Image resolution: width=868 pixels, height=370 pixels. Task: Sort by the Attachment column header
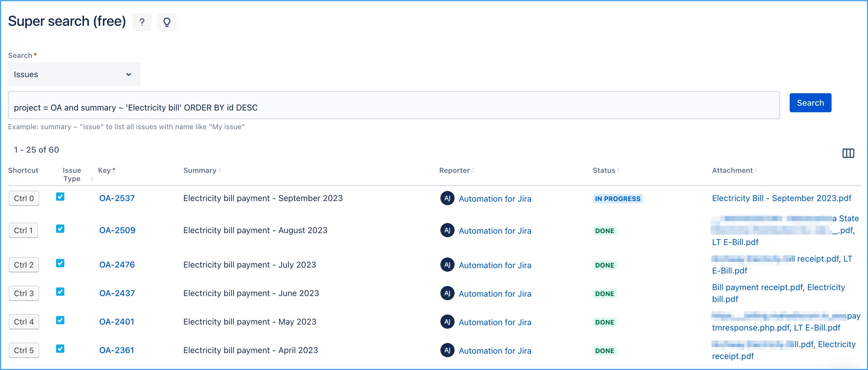[x=735, y=170]
